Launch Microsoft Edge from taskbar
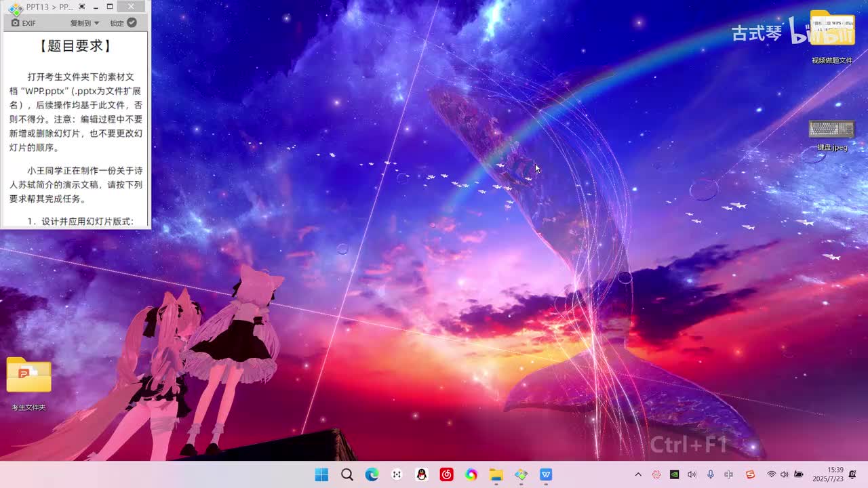This screenshot has height=488, width=868. coord(372,474)
